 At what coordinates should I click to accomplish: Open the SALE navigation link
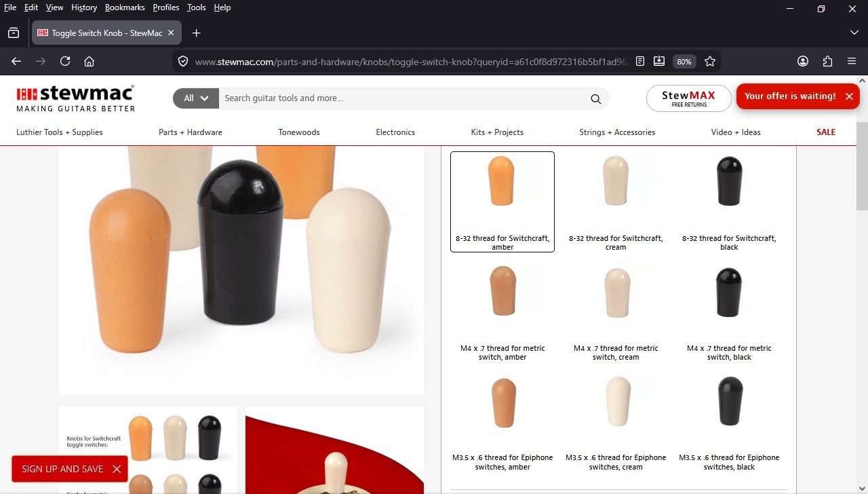coord(826,132)
